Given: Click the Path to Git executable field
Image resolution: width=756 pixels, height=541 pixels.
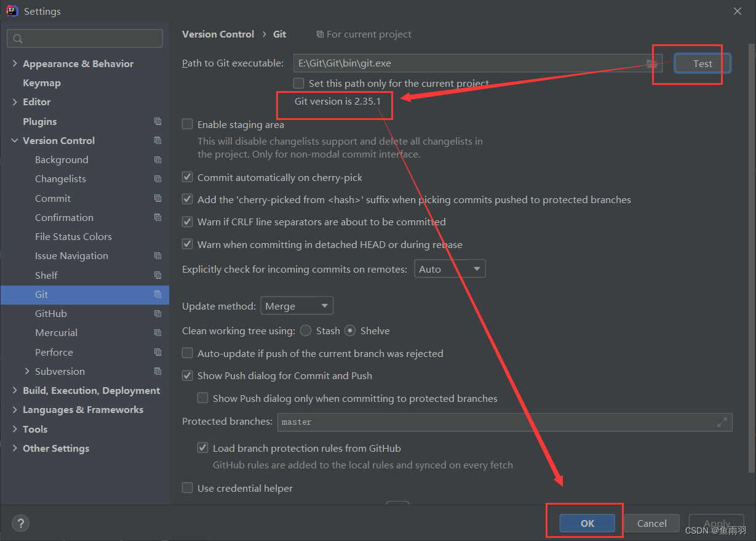Looking at the screenshot, I should (477, 63).
